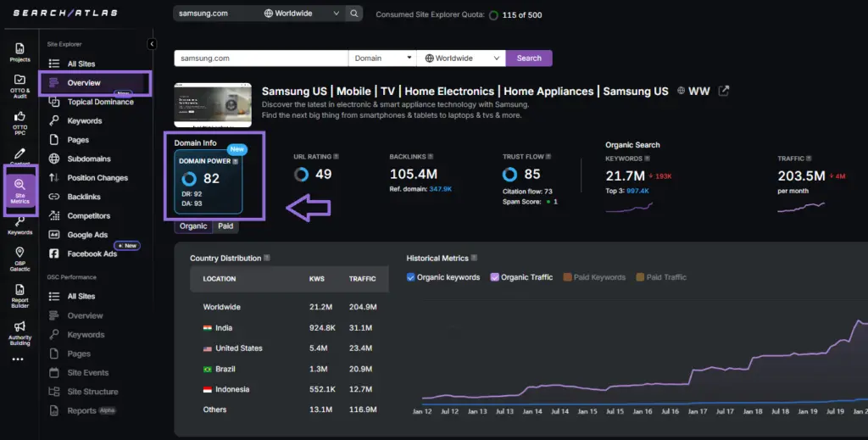Enable the Paid Traffic checkbox
The width and height of the screenshot is (868, 440).
(640, 277)
